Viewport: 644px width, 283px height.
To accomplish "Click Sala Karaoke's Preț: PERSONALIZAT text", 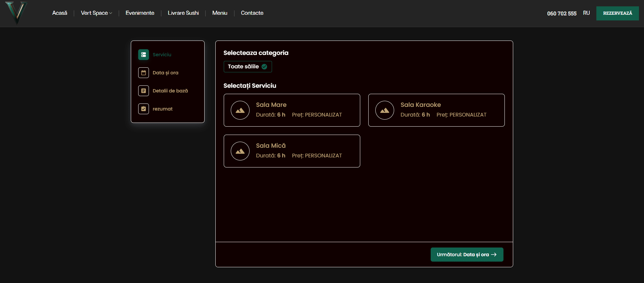I will 462,115.
